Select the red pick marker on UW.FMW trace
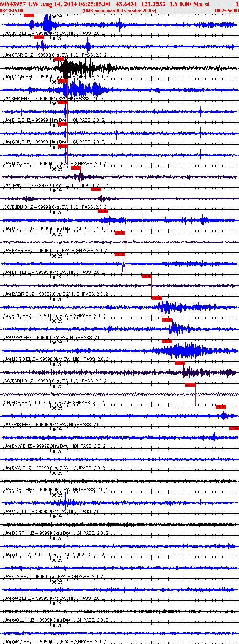239x644 pixels. pos(234,428)
